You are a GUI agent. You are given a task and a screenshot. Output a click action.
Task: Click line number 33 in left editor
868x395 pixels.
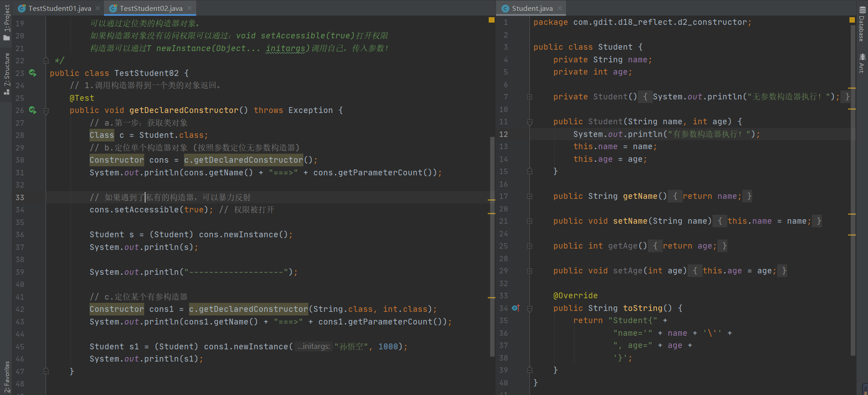coord(20,197)
